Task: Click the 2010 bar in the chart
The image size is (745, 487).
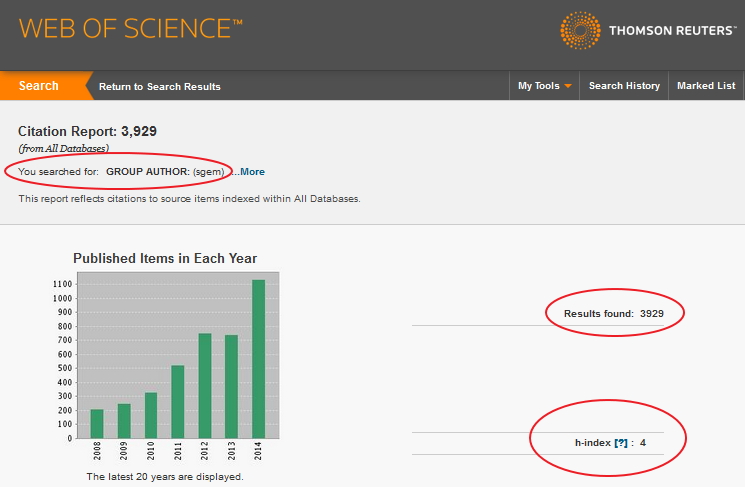Action: pos(151,415)
